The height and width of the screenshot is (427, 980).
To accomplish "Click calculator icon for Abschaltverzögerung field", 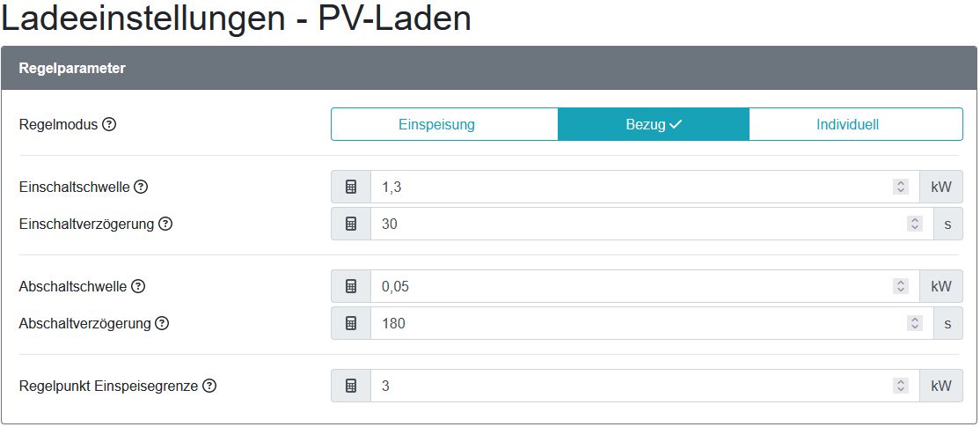I will point(351,323).
